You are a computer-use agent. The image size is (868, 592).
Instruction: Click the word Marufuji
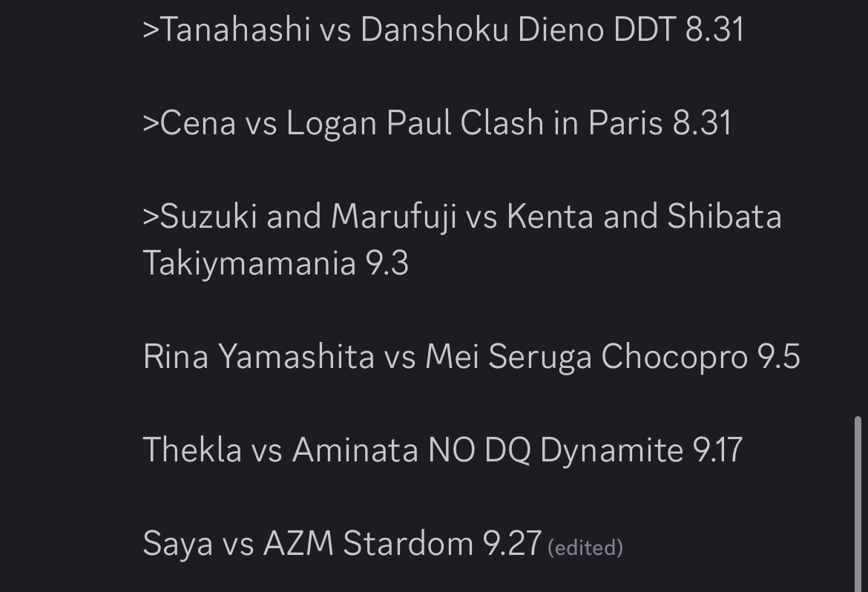tap(393, 217)
